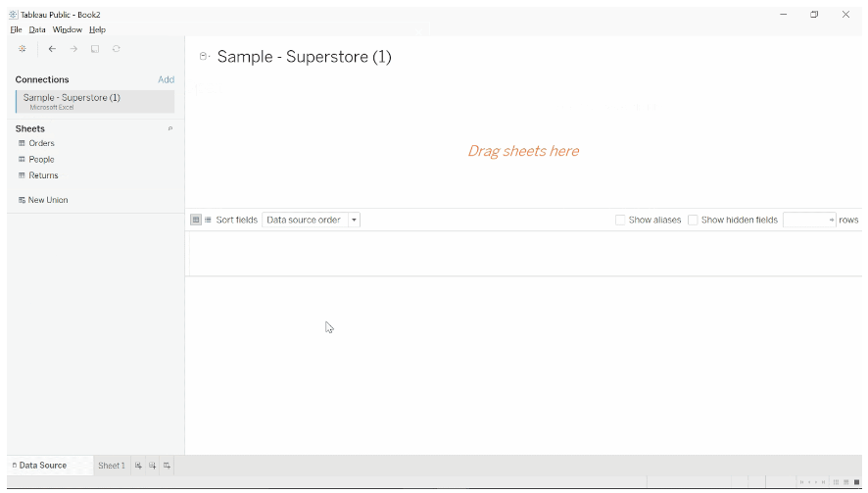The image size is (868, 493).
Task: Open the Sort fields dropdown
Action: point(311,220)
